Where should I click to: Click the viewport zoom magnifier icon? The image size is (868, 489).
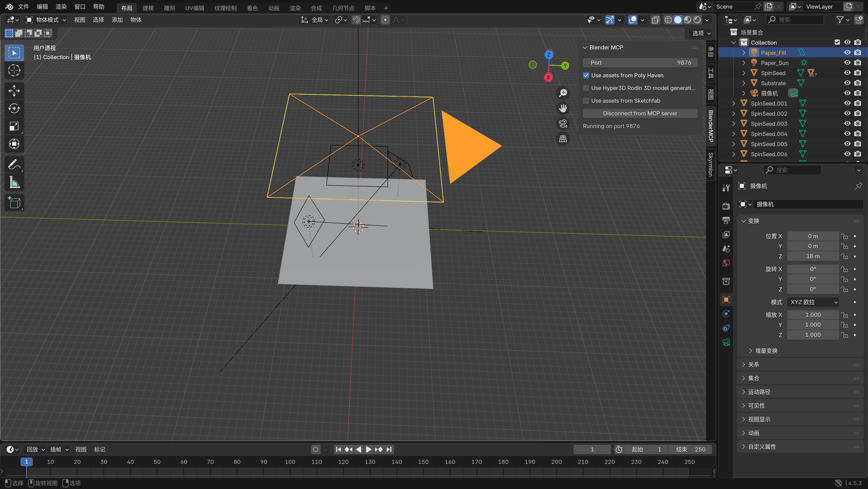point(563,93)
